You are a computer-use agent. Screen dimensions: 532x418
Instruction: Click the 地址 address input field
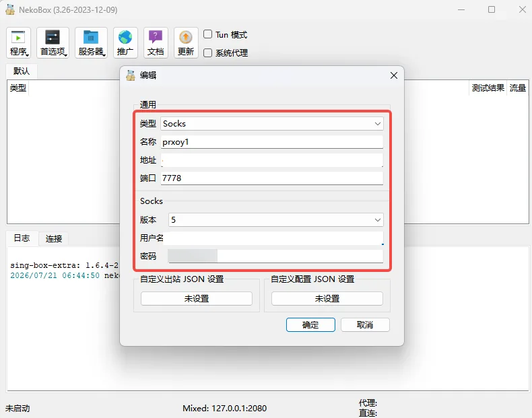(x=272, y=160)
